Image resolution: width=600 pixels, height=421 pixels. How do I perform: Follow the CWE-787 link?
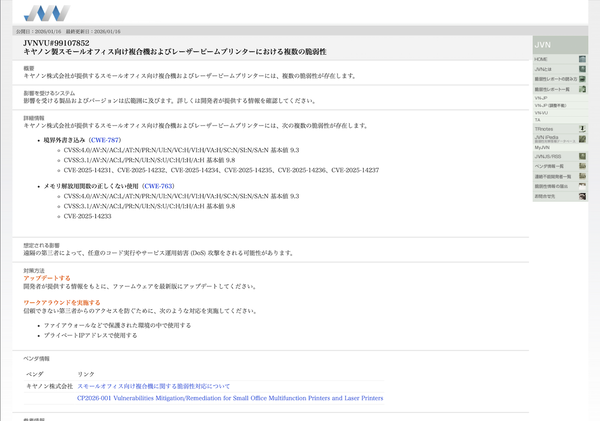[105, 140]
